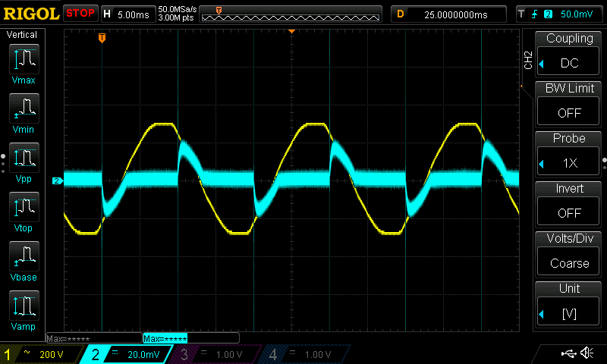Click the trigger position arrow at grid top
The height and width of the screenshot is (364, 607).
pos(292,31)
